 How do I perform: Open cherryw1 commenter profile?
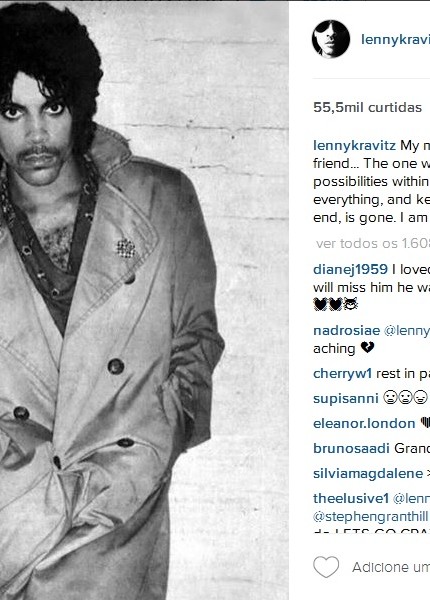[342, 374]
